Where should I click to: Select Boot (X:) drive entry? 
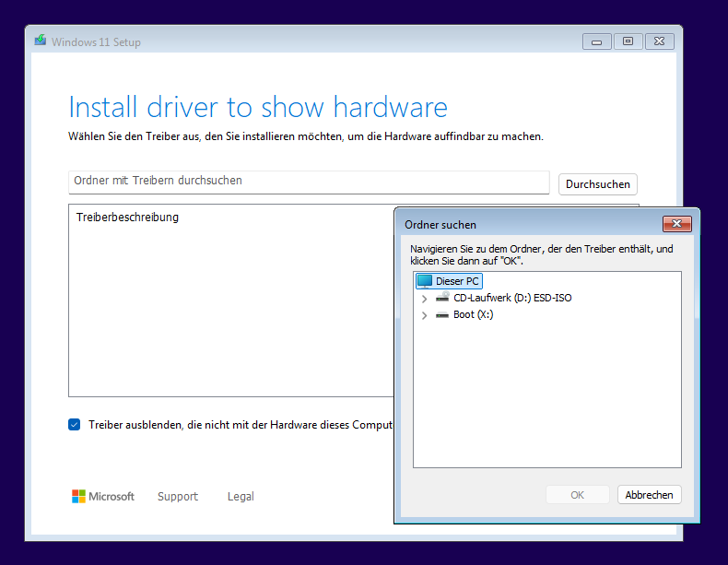(x=473, y=314)
